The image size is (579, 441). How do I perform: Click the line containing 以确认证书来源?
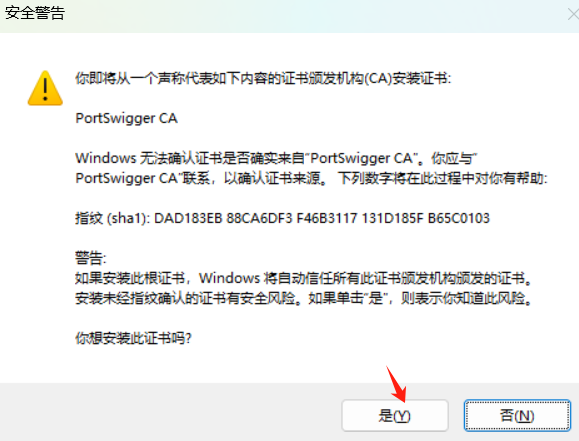(x=311, y=178)
